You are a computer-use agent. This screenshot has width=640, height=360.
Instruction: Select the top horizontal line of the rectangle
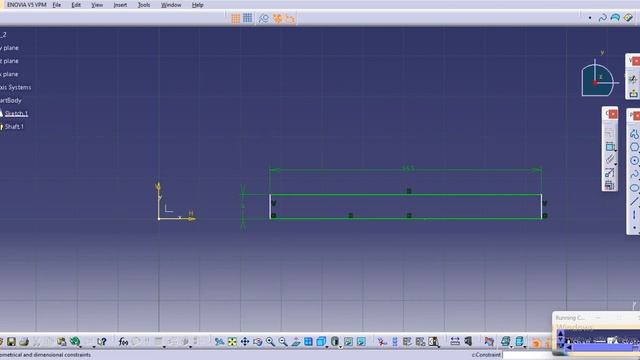[x=406, y=195]
